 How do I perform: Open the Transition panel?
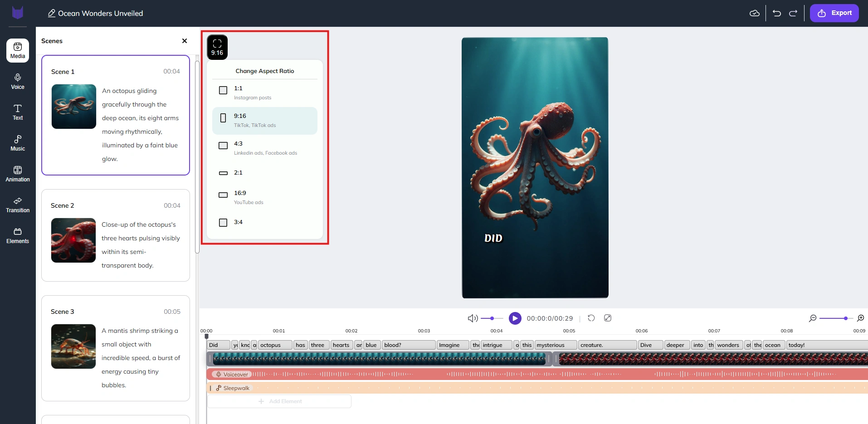(x=18, y=205)
